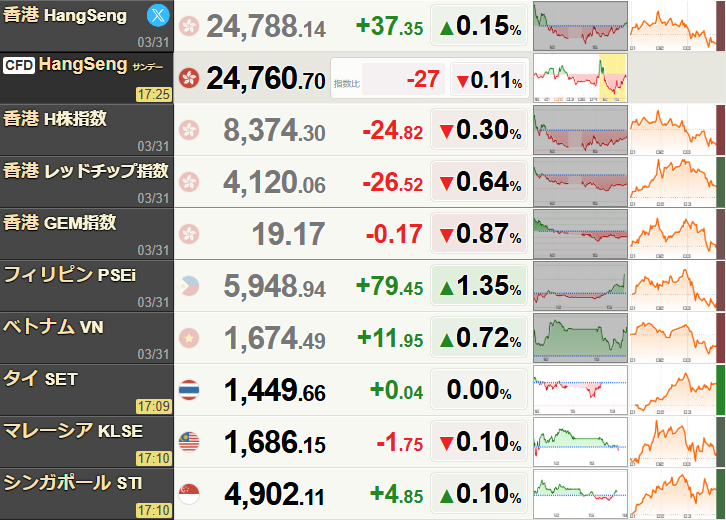Click VN index value 1,674.49
Viewport: 726px width, 520px height.
[x=275, y=338]
